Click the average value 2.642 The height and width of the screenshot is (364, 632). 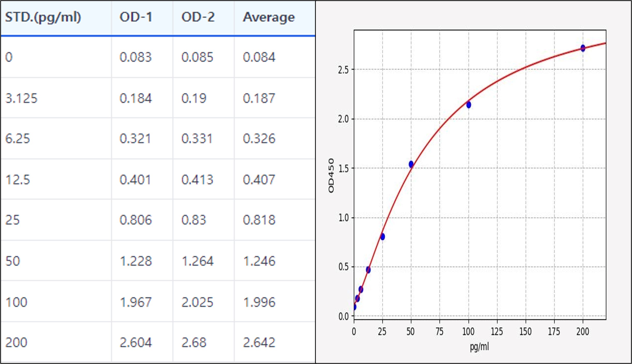pos(259,343)
